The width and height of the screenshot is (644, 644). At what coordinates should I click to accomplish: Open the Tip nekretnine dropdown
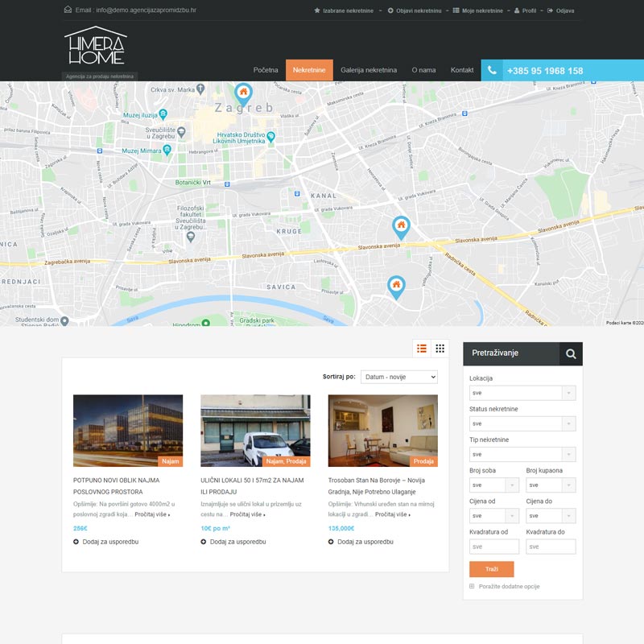(522, 455)
